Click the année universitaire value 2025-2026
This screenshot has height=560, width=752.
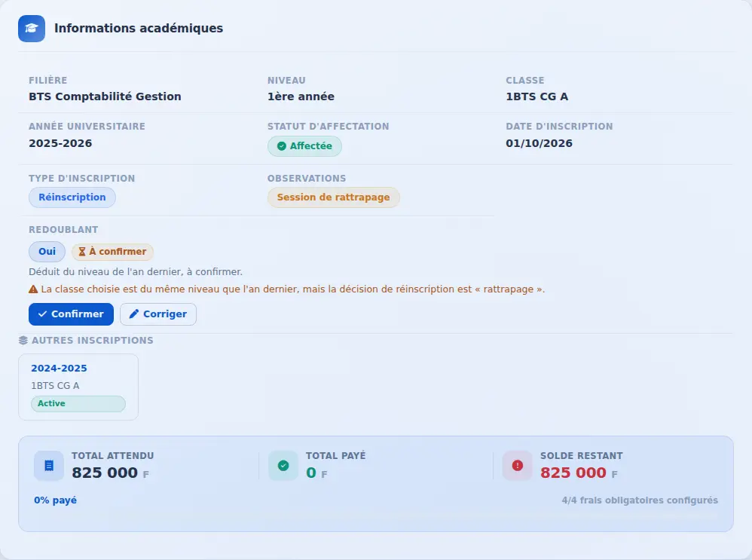point(60,143)
